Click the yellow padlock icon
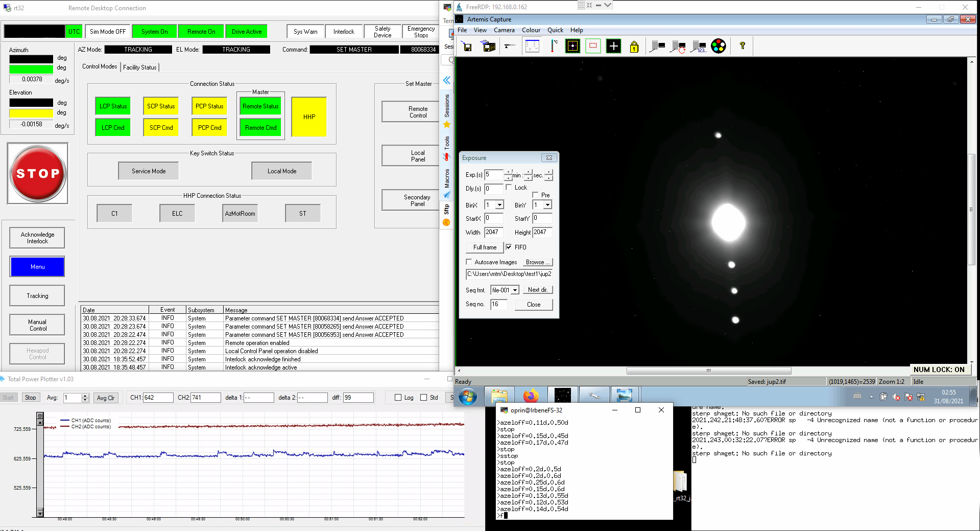This screenshot has width=980, height=531. coord(634,47)
